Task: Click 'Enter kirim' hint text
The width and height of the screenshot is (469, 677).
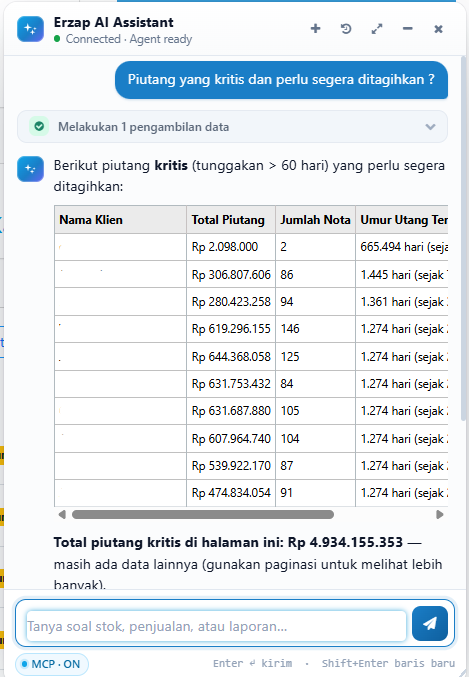Action: (x=252, y=663)
